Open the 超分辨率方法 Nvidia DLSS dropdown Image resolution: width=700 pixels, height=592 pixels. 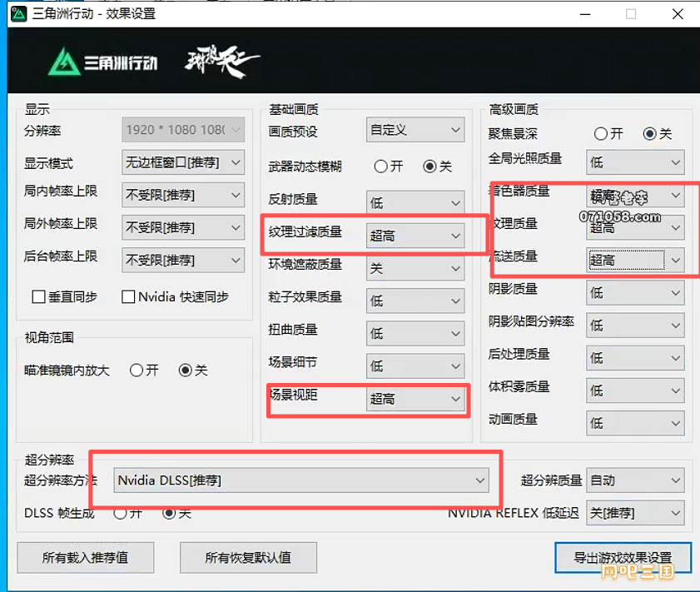point(301,480)
